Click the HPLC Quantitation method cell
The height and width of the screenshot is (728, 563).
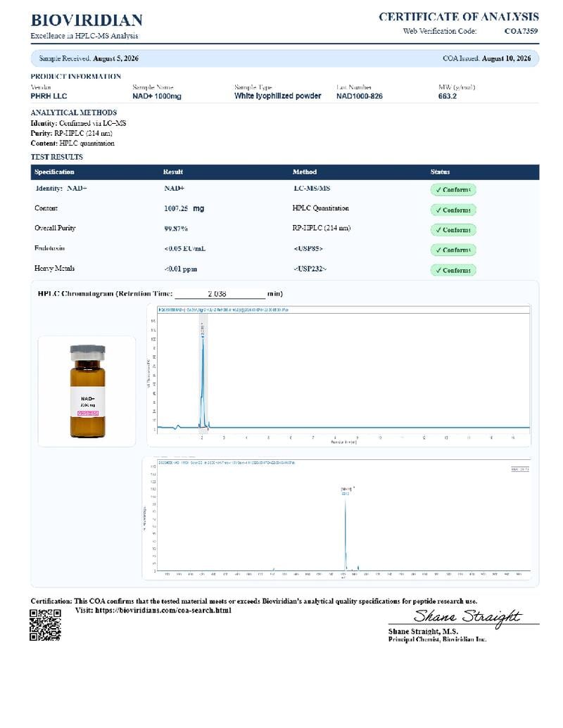(x=320, y=208)
